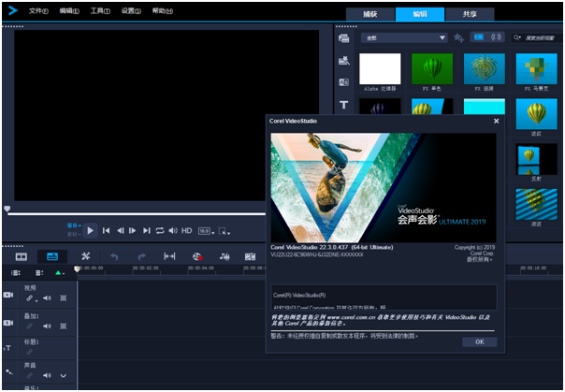This screenshot has height=392, width=565.
Task: Open 视频 track transparency grid icon
Action: [63, 298]
